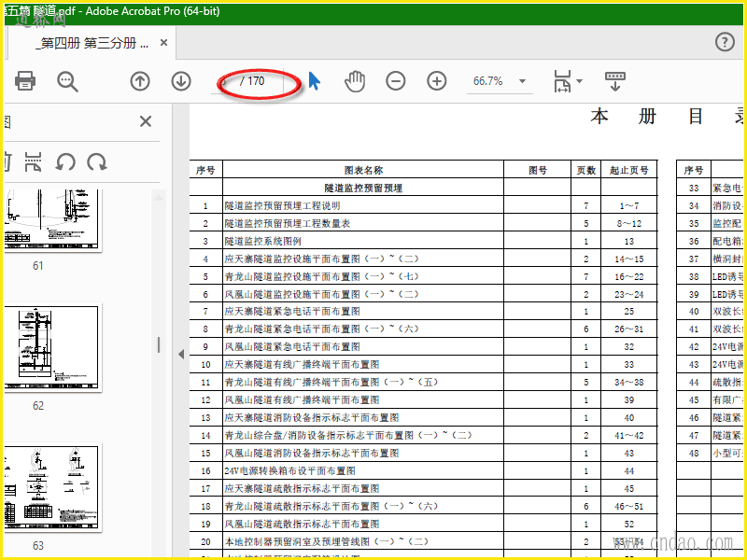Open the Find text magnifier tool
The height and width of the screenshot is (560, 747).
67,81
